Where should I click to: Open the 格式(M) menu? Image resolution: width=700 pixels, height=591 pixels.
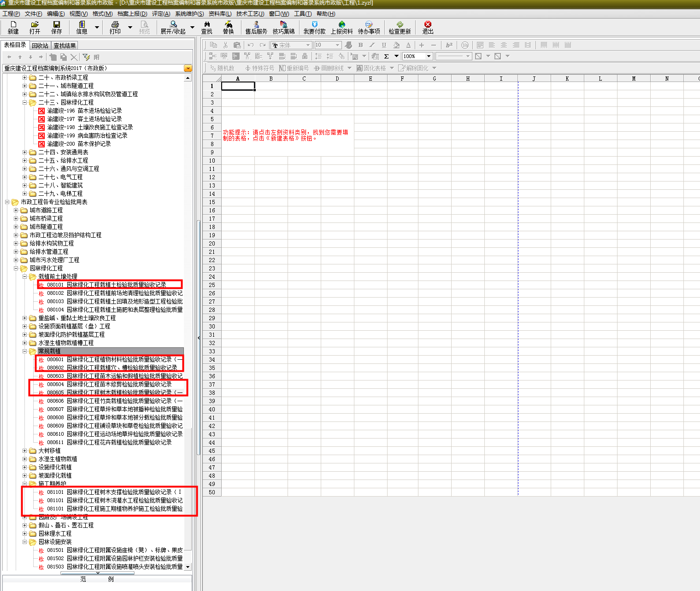coord(102,14)
